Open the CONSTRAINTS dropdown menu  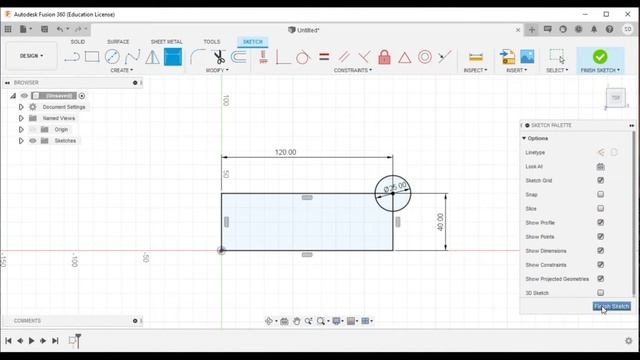[x=353, y=70]
